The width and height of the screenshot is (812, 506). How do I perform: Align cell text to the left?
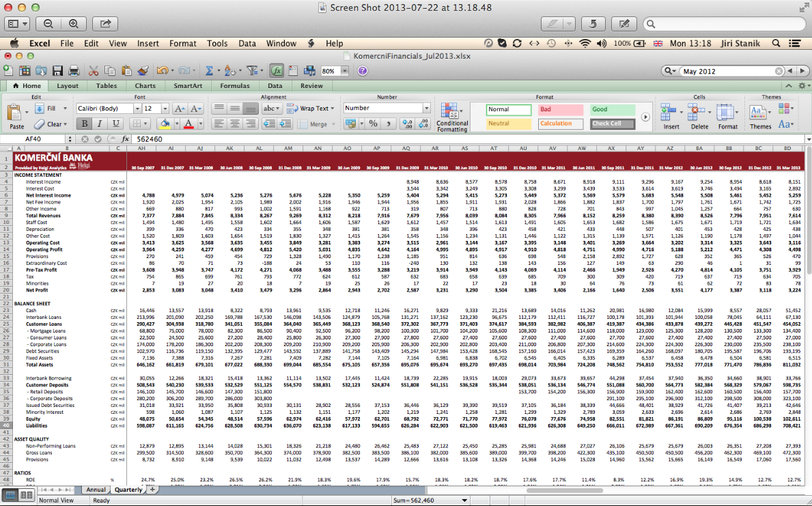tap(219, 124)
